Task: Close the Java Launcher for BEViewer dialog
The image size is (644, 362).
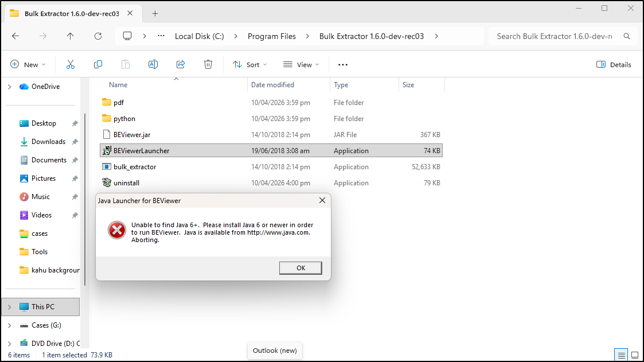Action: [322, 200]
